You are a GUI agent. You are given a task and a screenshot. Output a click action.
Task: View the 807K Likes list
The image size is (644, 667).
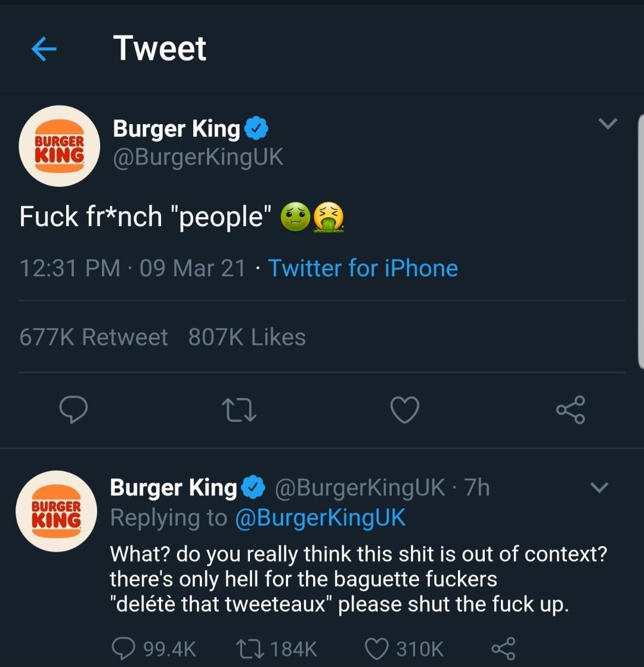pos(247,338)
